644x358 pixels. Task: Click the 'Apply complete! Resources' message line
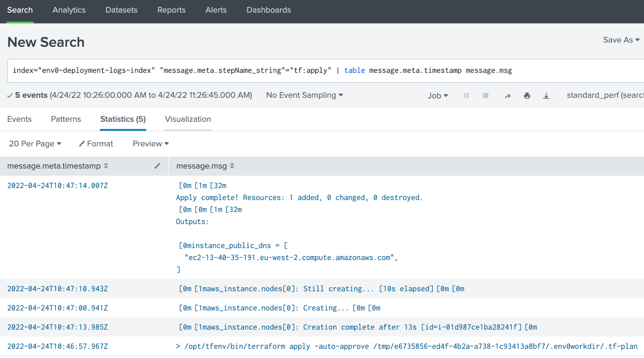[299, 198]
